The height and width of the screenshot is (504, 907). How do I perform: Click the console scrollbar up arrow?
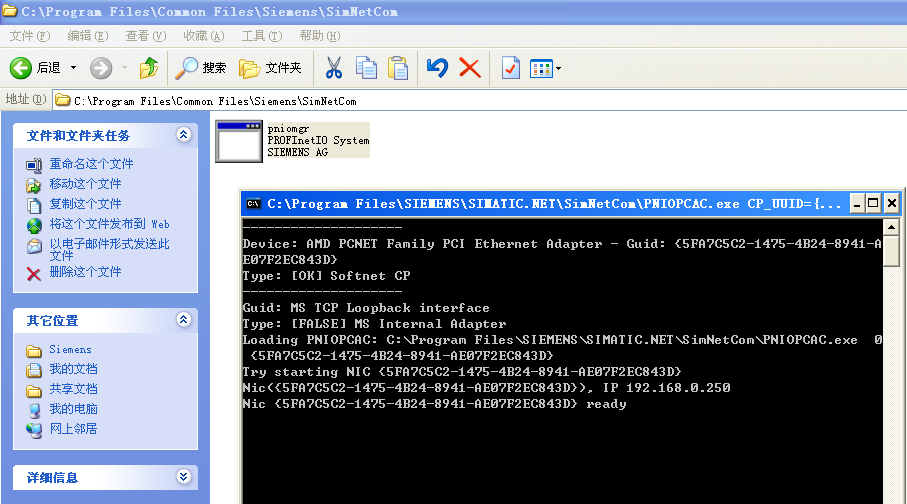891,227
